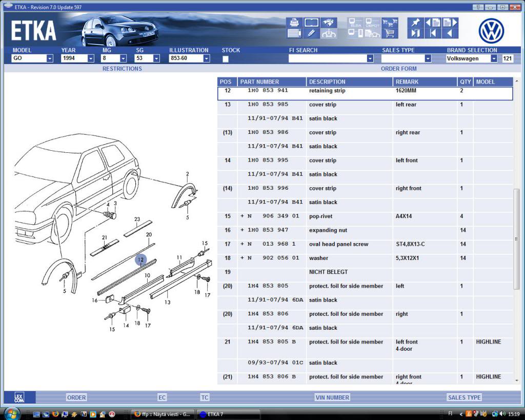Click the exit door arrow icon
525x420 pixels.
point(415,33)
